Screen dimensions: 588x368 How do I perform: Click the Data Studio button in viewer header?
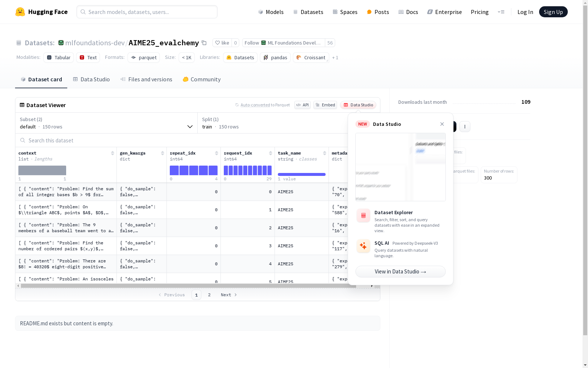click(358, 105)
